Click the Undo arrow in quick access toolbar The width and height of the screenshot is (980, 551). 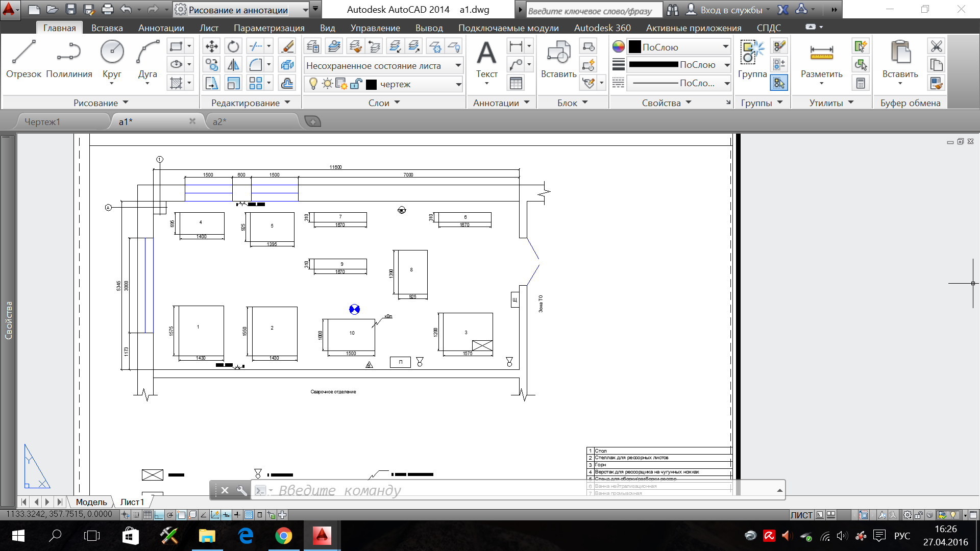(126, 9)
